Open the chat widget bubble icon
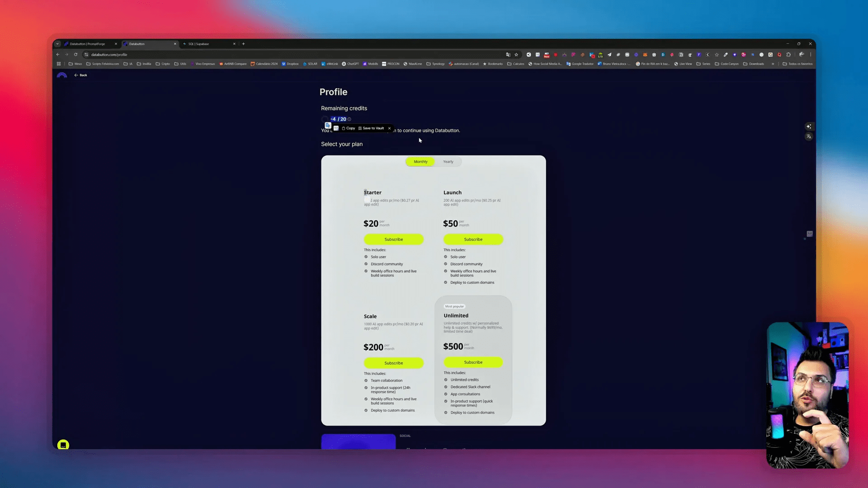This screenshot has height=488, width=868. 63,445
